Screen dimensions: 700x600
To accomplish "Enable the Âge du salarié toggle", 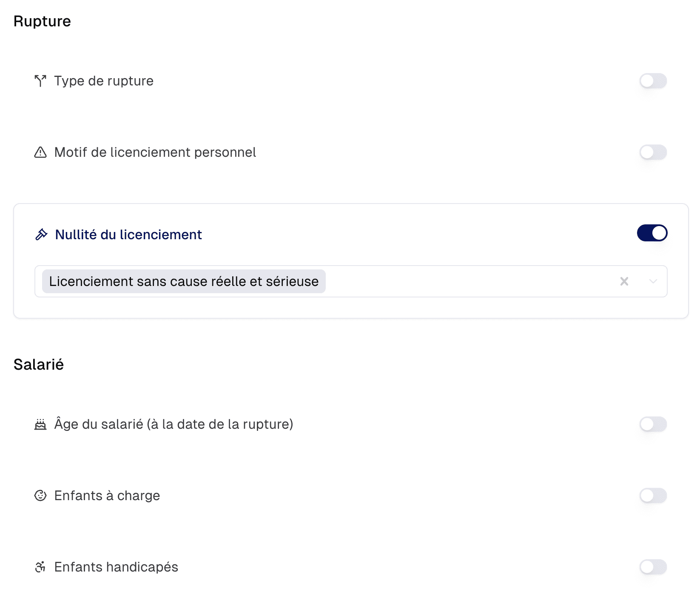I will coord(653,424).
